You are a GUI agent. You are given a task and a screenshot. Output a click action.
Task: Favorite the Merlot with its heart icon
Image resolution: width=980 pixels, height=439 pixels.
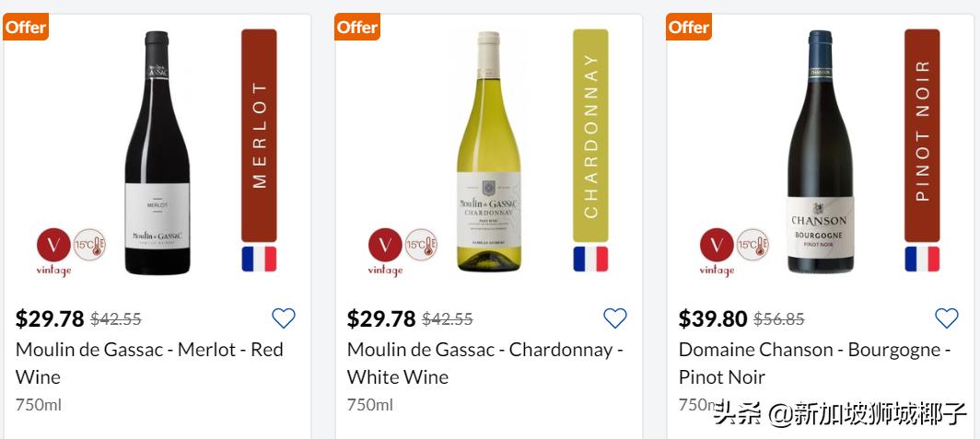point(284,318)
